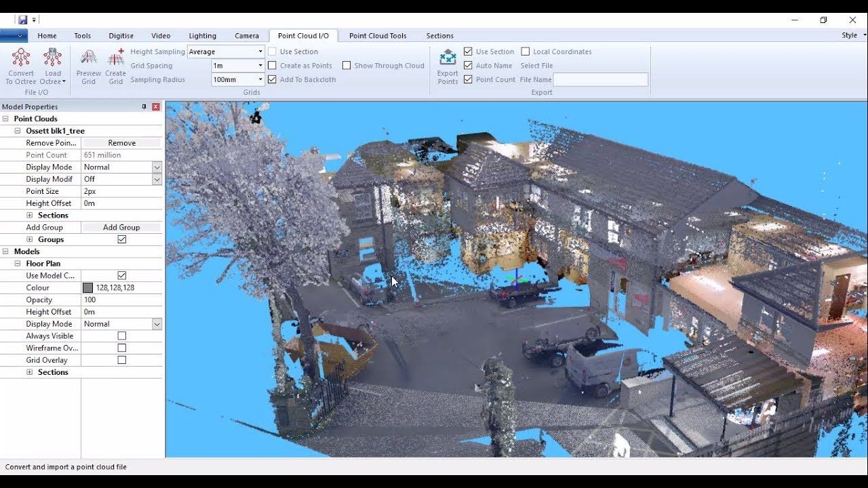Select the Convert To Octree tool
This screenshot has width=868, height=488.
click(21, 64)
